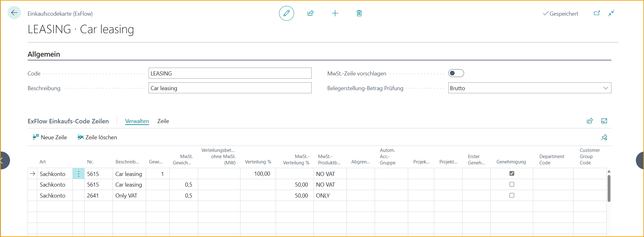Open the Verwalten tab
The height and width of the screenshot is (237, 644).
(137, 121)
